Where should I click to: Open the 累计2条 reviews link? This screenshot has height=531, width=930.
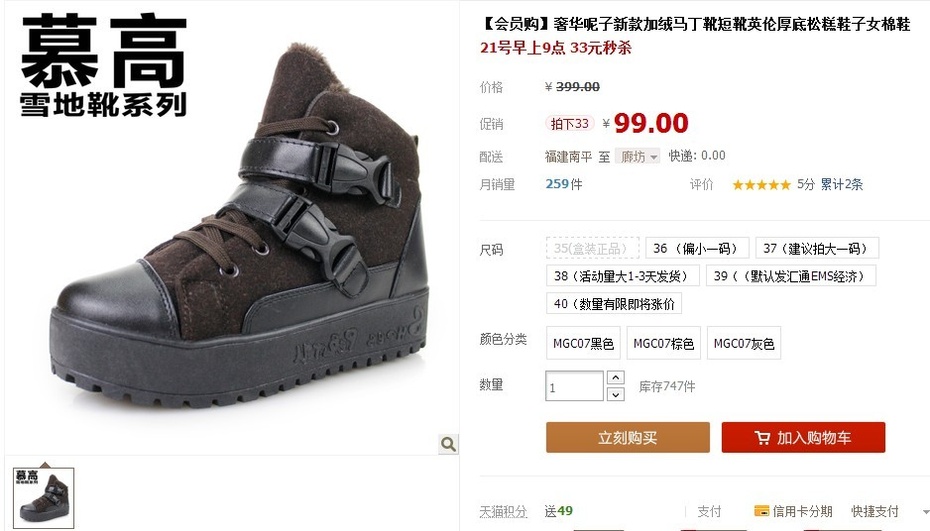(841, 185)
